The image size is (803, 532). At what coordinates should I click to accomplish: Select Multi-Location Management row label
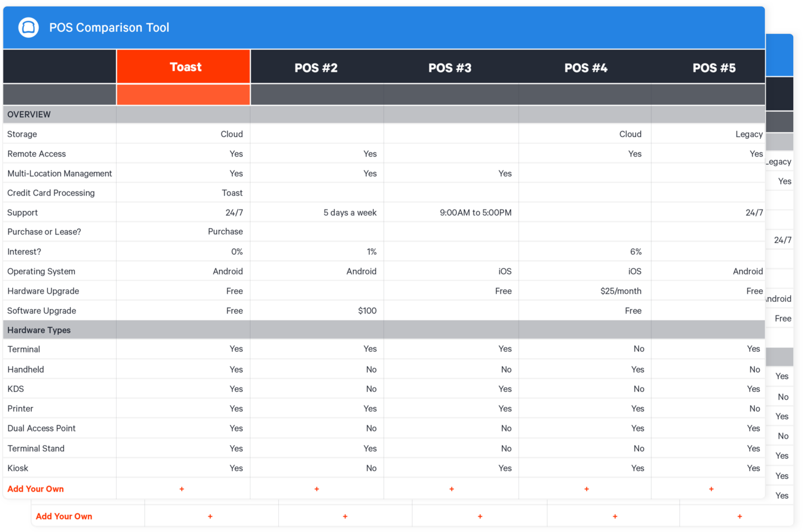[59, 173]
